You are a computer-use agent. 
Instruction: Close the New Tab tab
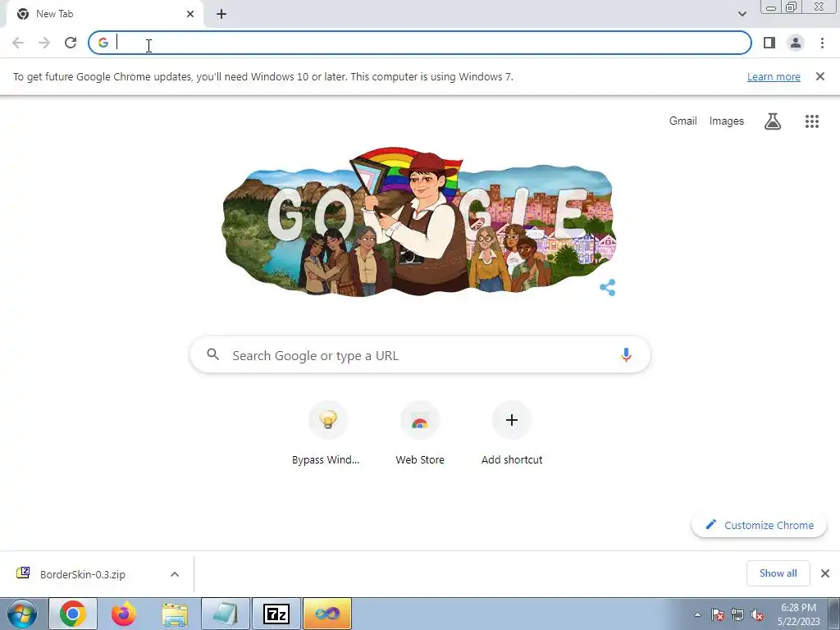pos(190,14)
